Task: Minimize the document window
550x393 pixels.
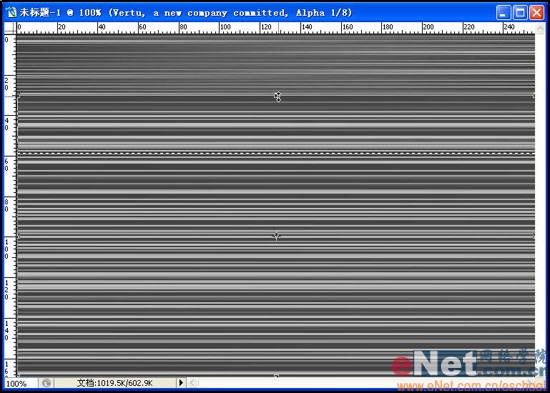Action: (503, 13)
